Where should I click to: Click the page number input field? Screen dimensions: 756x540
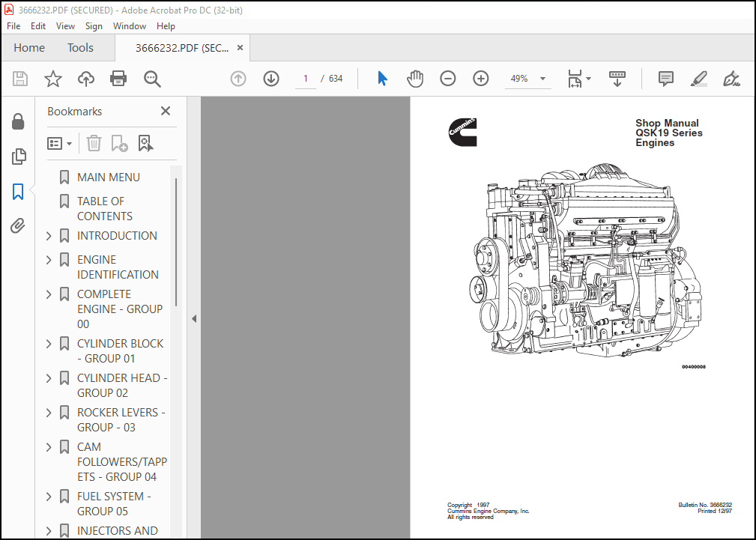(305, 79)
